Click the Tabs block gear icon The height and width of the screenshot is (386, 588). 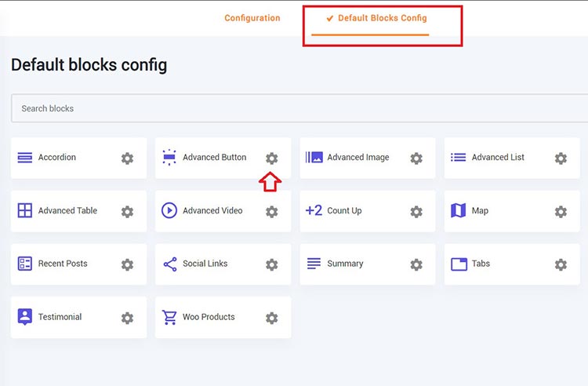pyautogui.click(x=561, y=265)
